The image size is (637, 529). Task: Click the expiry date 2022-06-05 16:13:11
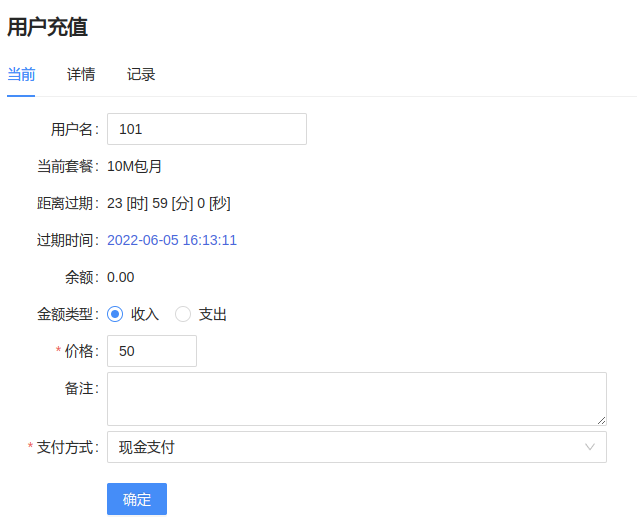(x=172, y=240)
